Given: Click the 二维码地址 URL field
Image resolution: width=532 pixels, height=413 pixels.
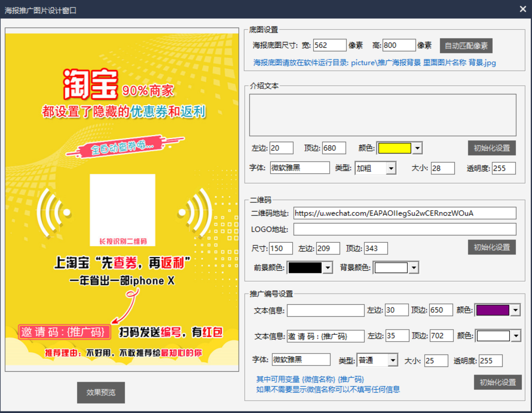Looking at the screenshot, I should coord(405,213).
